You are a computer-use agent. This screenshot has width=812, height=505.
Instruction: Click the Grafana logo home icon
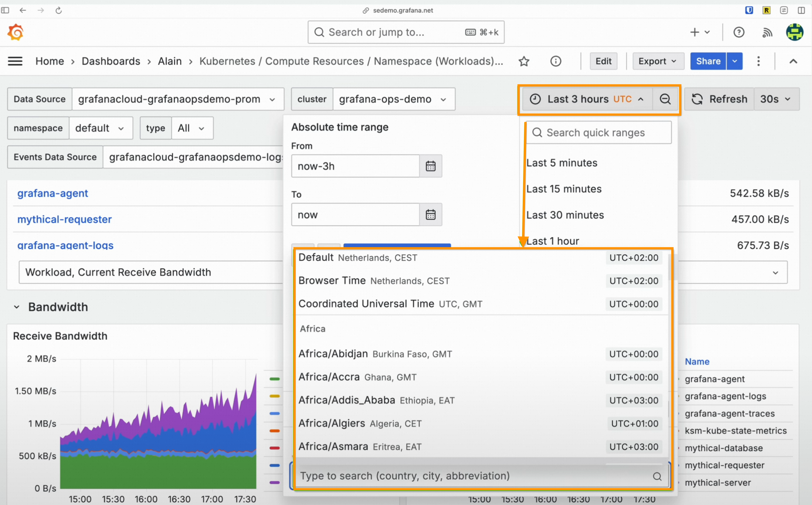(15, 32)
